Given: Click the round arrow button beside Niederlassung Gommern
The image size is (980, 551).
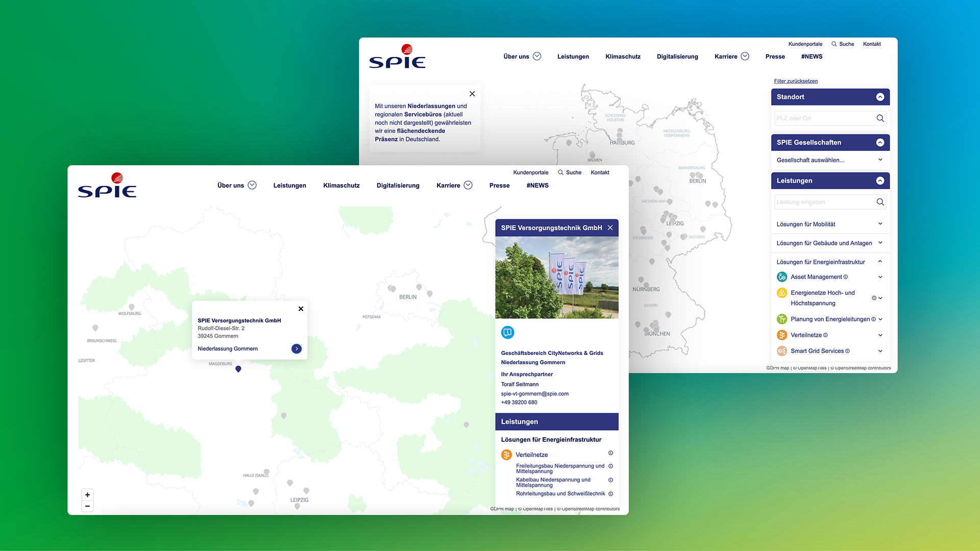Looking at the screenshot, I should tap(297, 348).
